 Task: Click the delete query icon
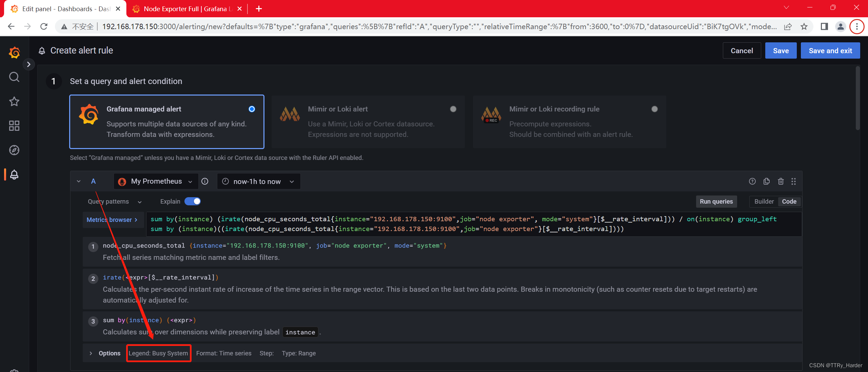click(x=780, y=181)
